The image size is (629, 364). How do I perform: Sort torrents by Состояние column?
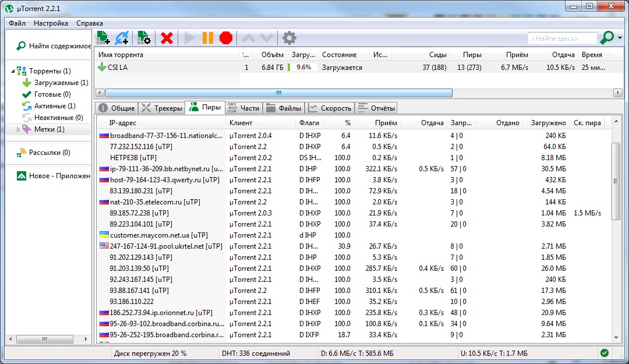click(x=345, y=55)
